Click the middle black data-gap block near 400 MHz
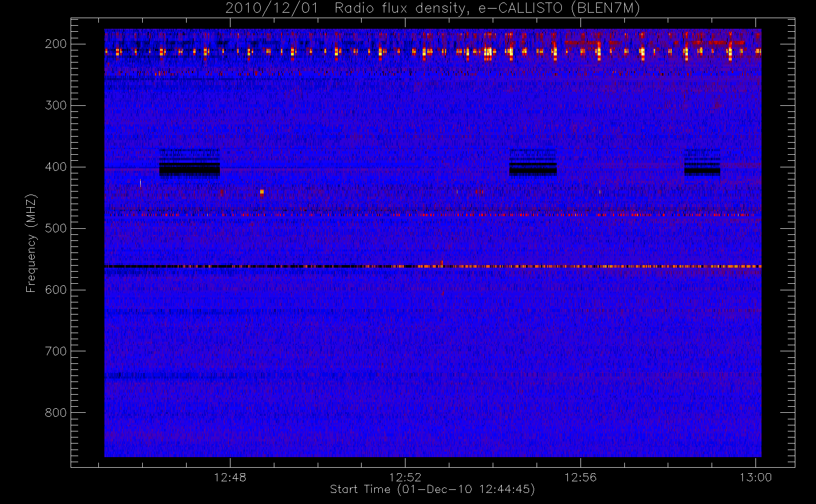Screen dimensions: 816x504 533,162
